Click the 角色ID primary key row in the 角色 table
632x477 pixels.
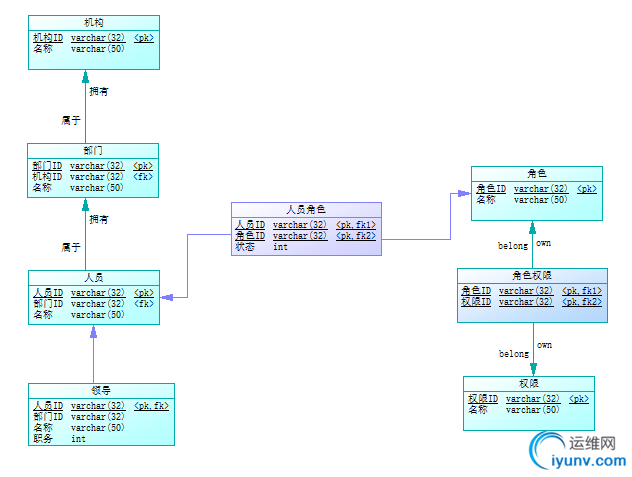tap(536, 189)
